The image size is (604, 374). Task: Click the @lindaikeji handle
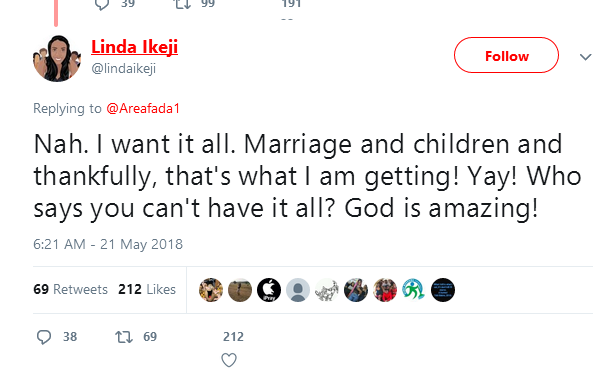click(124, 69)
